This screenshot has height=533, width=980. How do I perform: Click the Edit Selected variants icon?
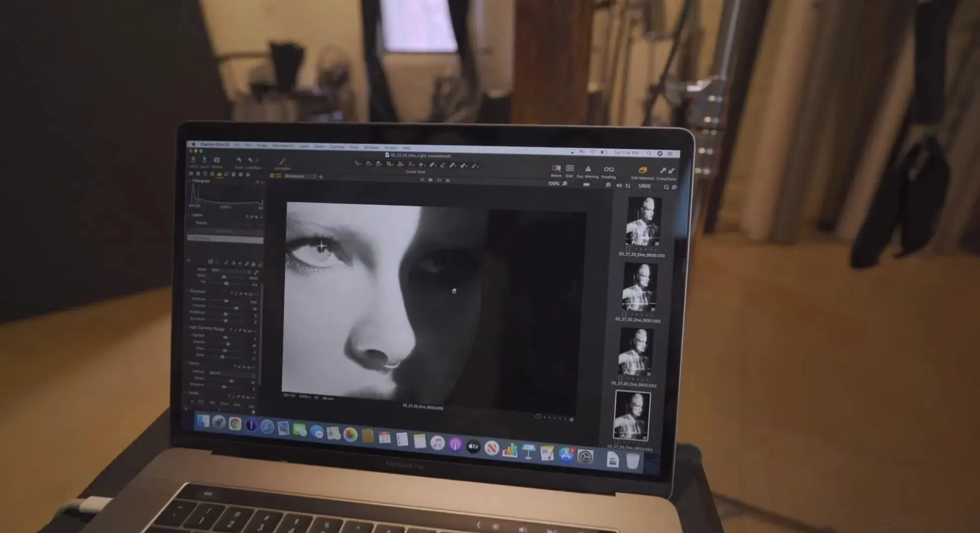click(642, 171)
